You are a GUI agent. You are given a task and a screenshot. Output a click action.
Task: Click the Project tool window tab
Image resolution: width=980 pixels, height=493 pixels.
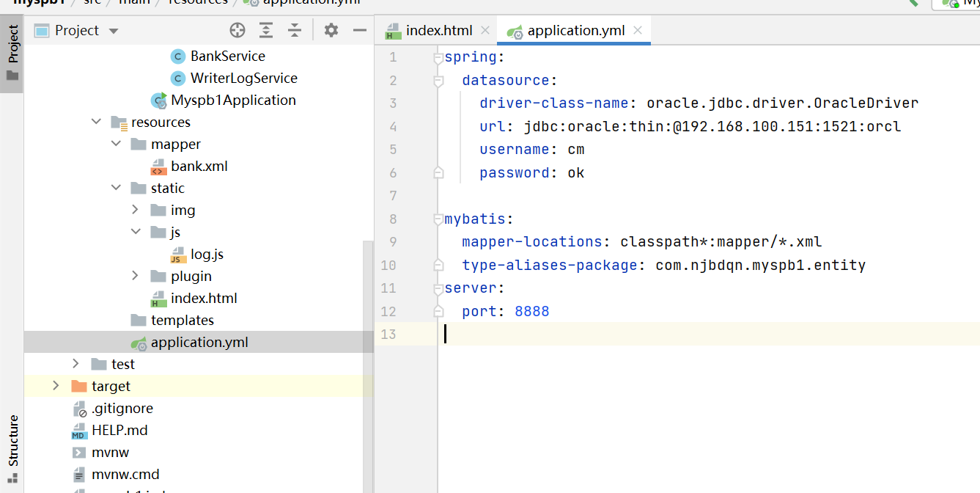coord(12,54)
